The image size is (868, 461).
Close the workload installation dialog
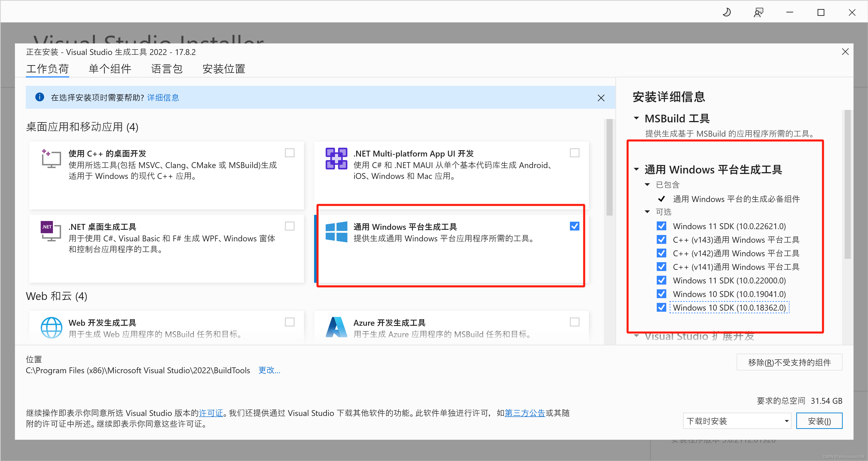tap(845, 52)
